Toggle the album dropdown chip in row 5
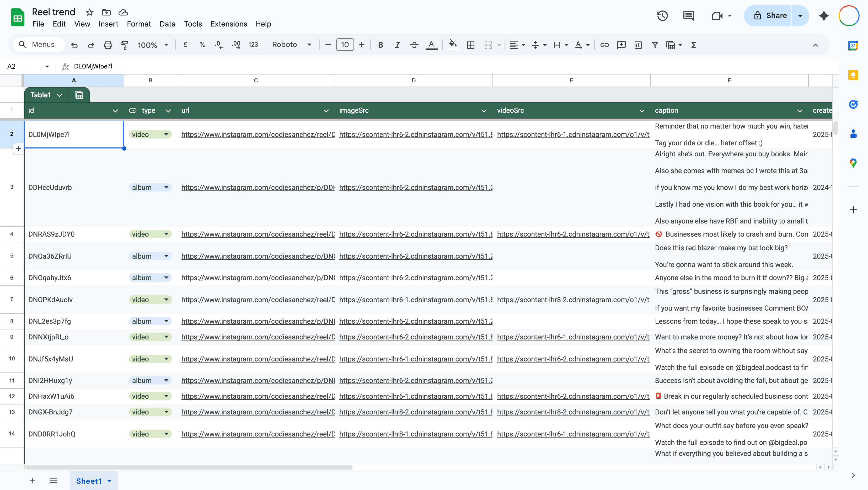Viewport: 868px width, 490px height. (166, 256)
